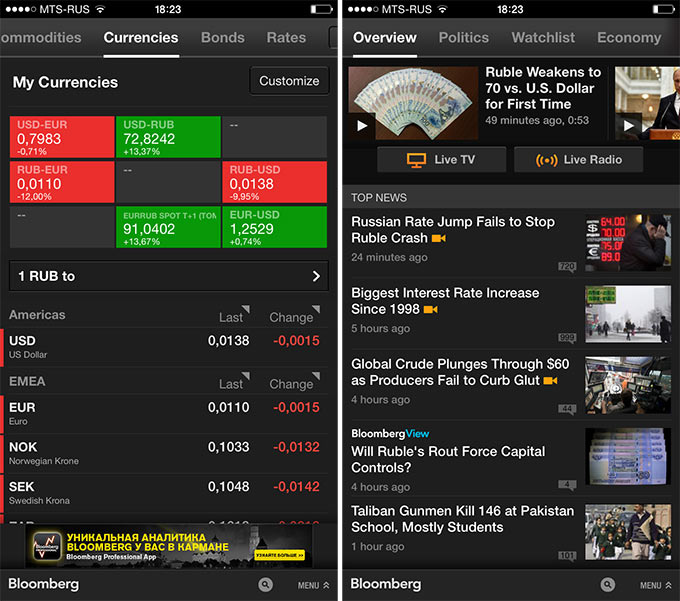Open the Watchlist tab

543,38
